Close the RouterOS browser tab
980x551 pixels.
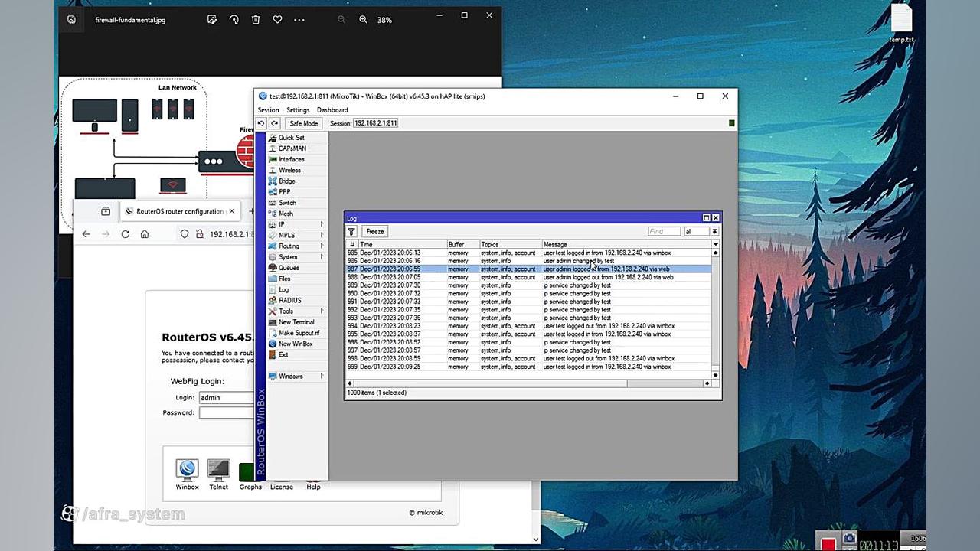click(232, 211)
